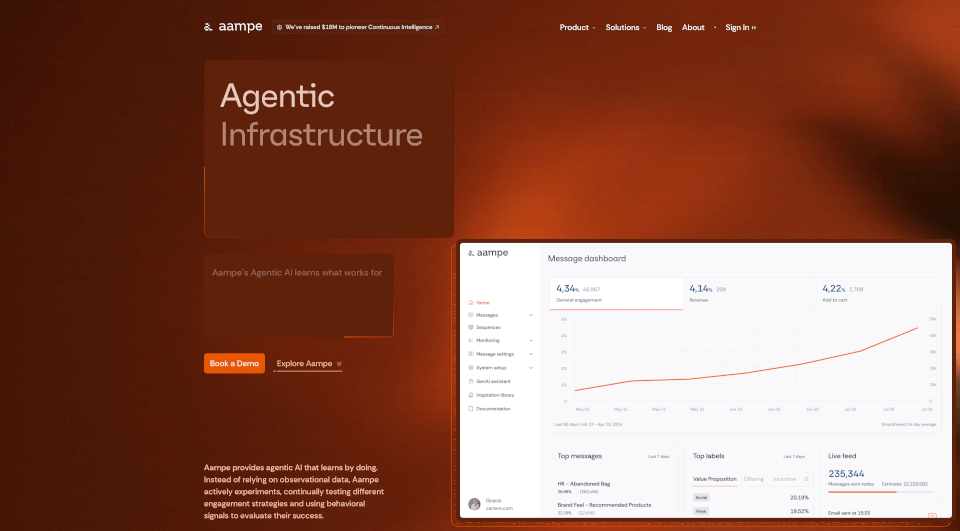Click the Message dashboard heading
960x531 pixels.
pos(587,258)
